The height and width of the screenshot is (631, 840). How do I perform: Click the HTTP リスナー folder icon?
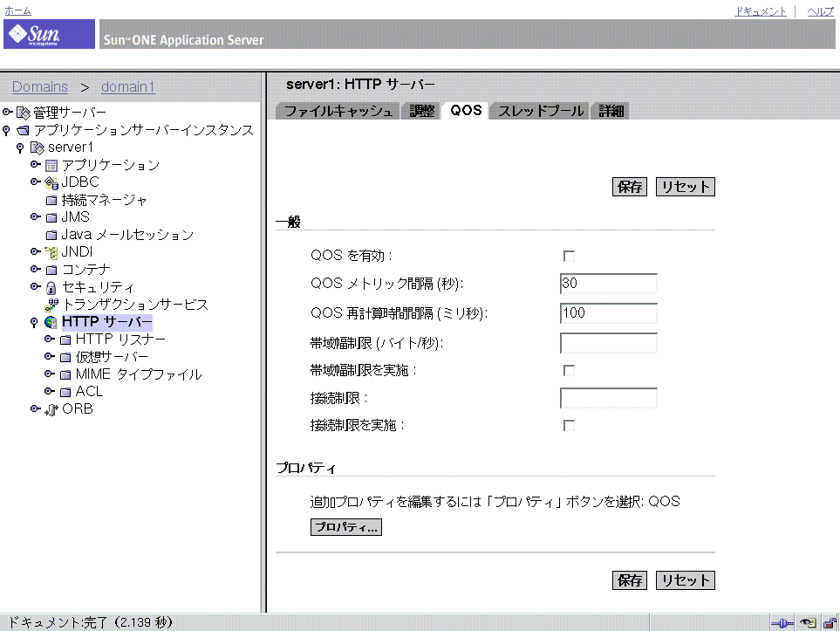(65, 340)
